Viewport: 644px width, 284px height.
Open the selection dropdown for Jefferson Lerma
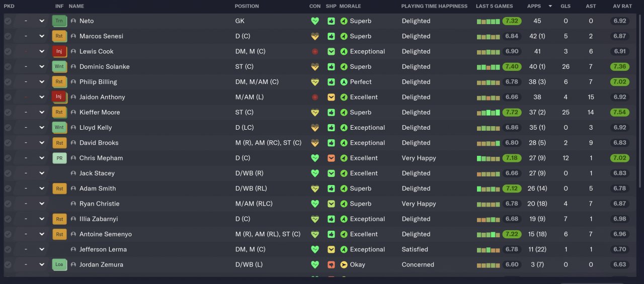click(42, 249)
